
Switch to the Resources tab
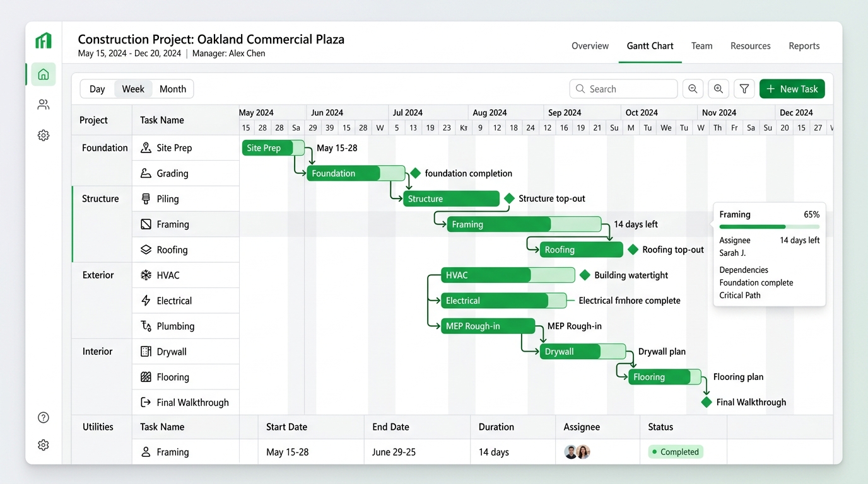[751, 46]
